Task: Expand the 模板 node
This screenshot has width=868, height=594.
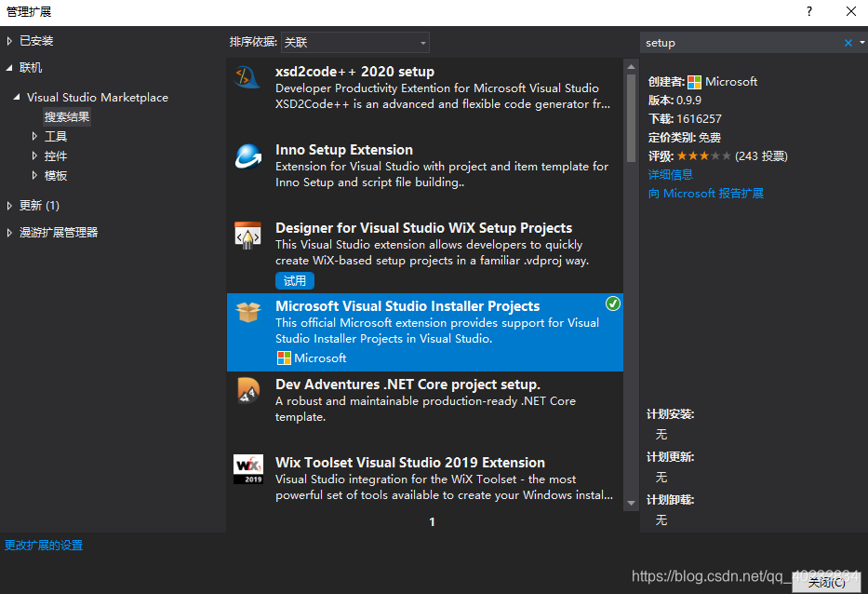Action: pos(34,176)
